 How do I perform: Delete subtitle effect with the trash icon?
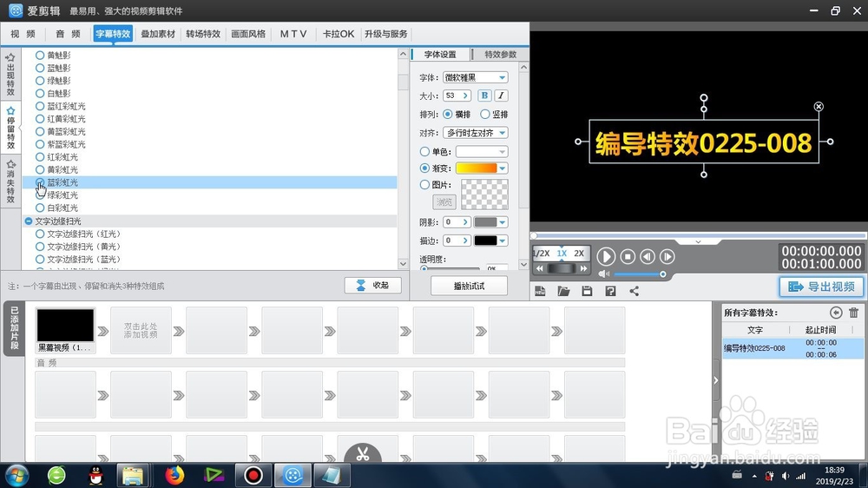(x=853, y=313)
